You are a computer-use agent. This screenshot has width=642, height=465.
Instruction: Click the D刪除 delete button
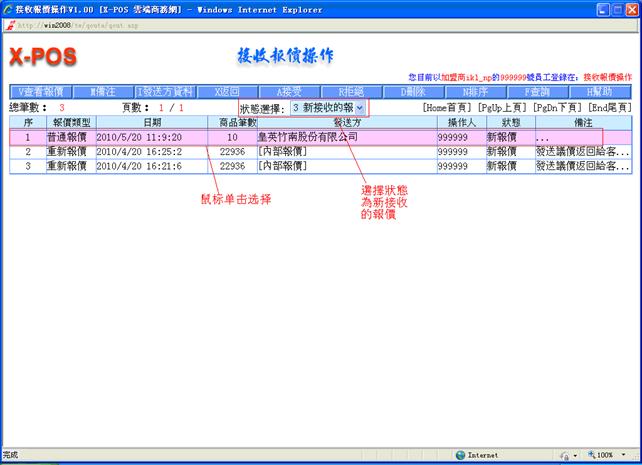point(414,91)
